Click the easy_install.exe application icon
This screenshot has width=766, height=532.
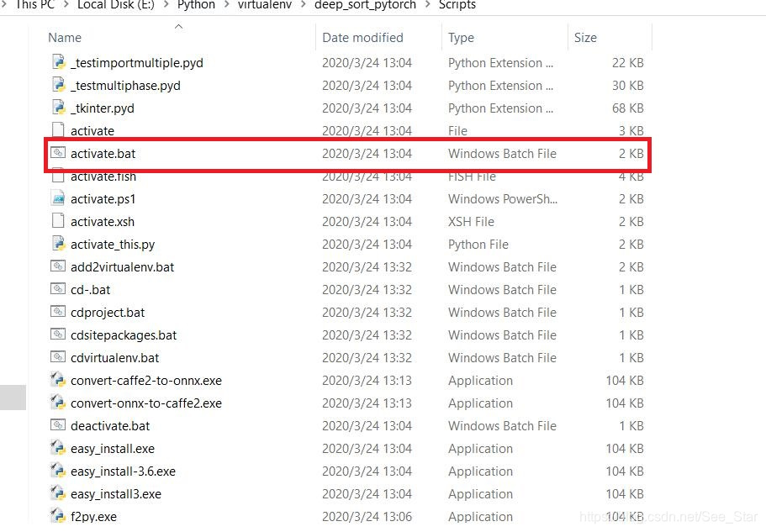click(58, 448)
